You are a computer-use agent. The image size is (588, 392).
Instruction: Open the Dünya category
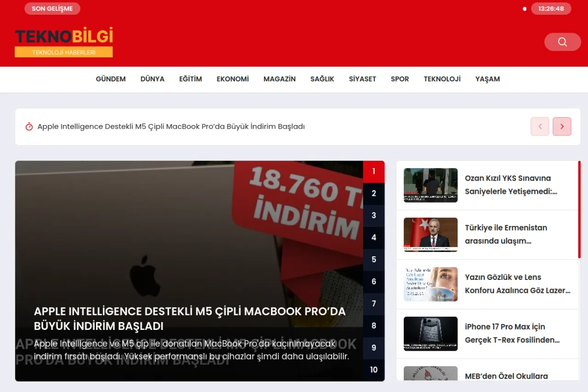153,79
